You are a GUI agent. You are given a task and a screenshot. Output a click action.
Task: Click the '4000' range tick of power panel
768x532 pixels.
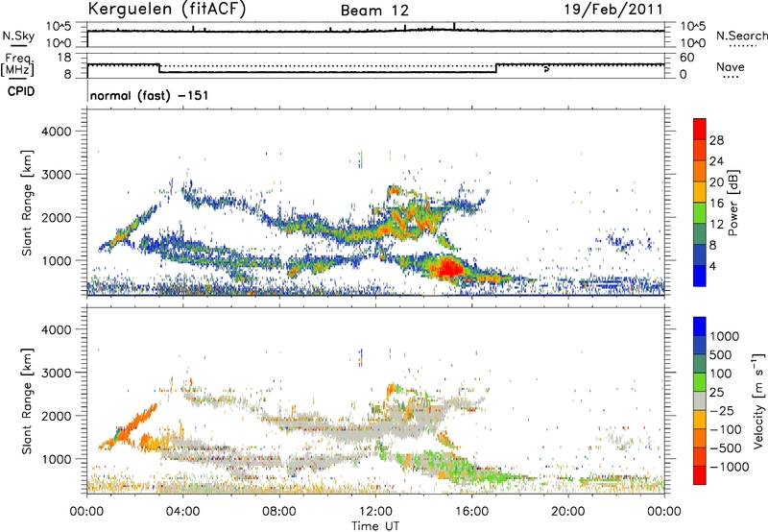[x=56, y=132]
